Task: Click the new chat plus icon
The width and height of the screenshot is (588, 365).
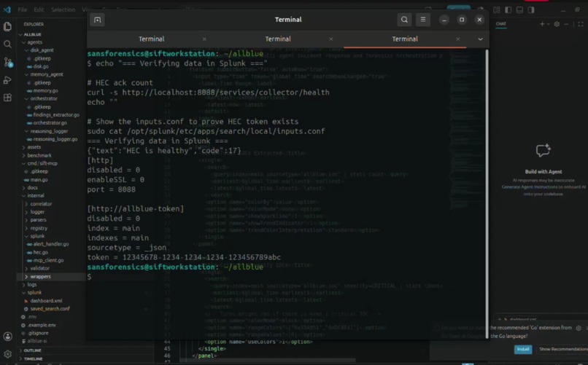Action: click(542, 24)
